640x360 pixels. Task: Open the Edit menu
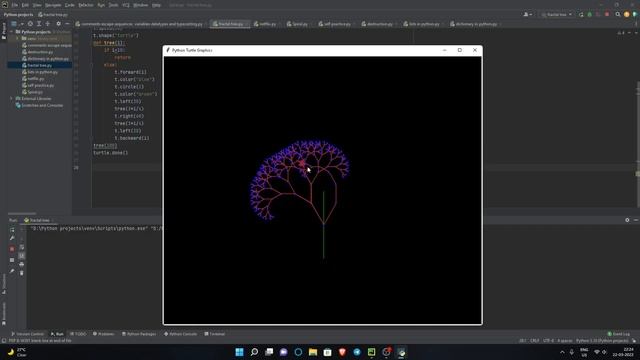pos(25,5)
